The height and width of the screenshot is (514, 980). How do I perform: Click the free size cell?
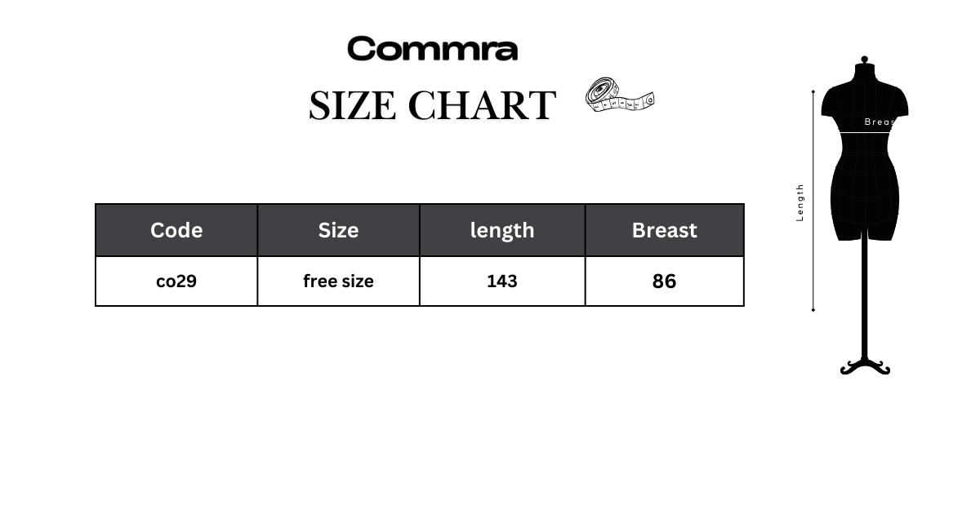(338, 281)
